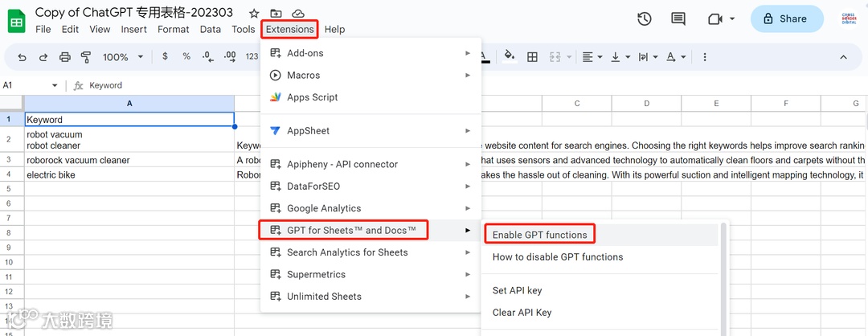The image size is (868, 336).
Task: Open the File menu
Action: [x=43, y=29]
